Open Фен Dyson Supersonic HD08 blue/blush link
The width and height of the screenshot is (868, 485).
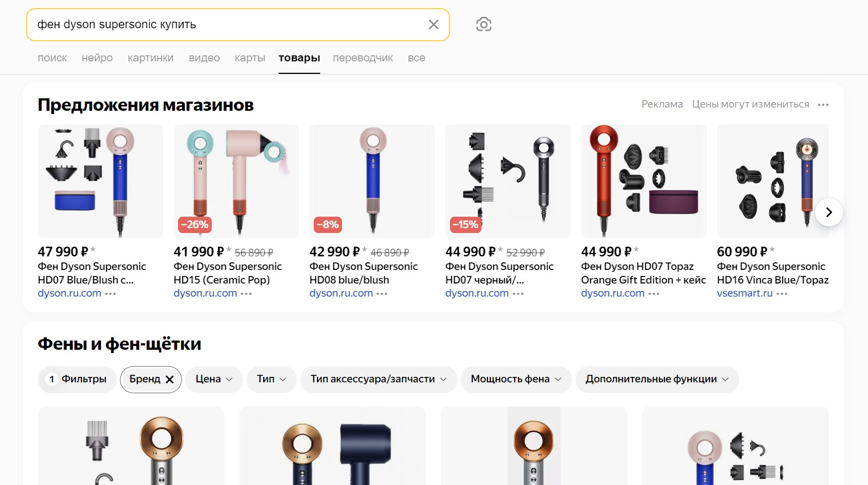coord(363,273)
